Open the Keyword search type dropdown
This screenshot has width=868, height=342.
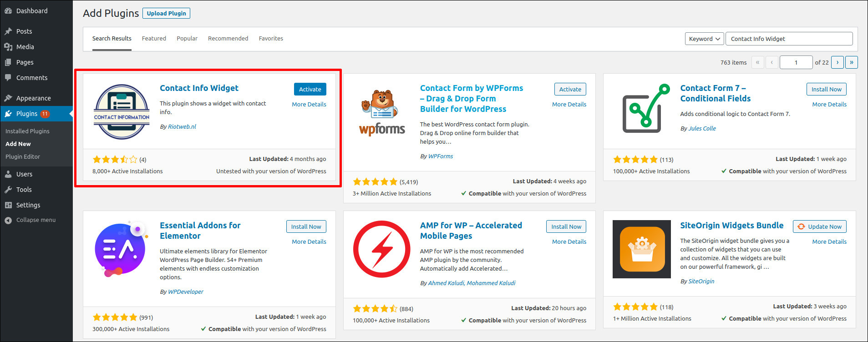704,39
